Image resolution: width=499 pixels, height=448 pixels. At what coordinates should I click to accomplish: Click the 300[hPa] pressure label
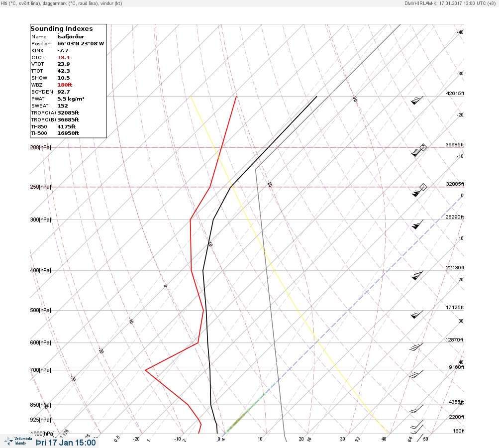(x=40, y=220)
